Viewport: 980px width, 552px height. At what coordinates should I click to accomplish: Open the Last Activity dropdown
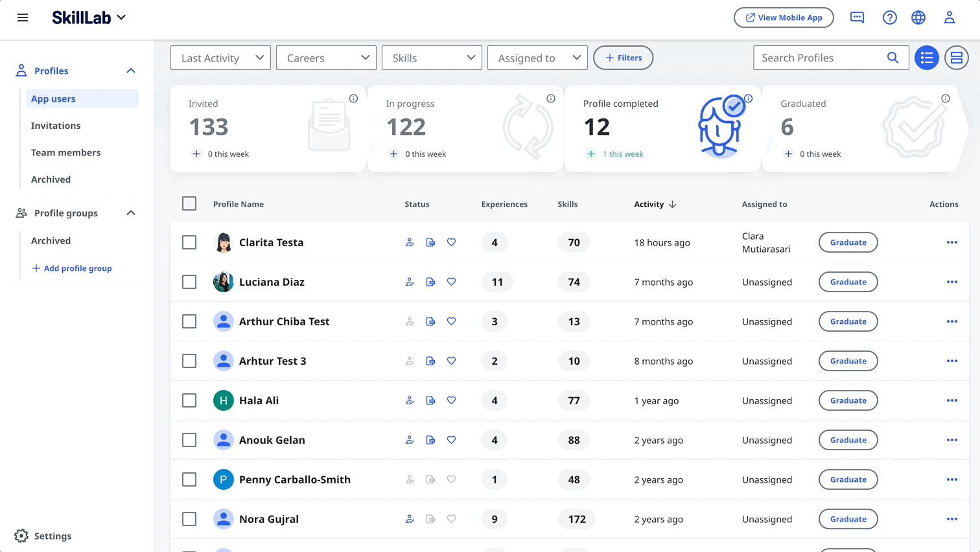click(221, 58)
